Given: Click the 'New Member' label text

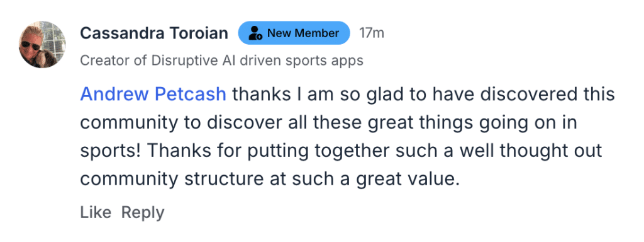Looking at the screenshot, I should 303,33.
